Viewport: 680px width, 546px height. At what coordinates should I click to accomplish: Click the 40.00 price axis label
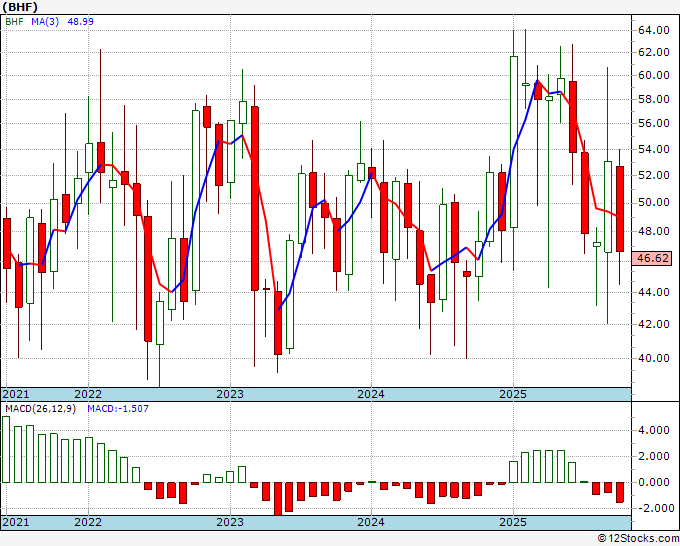pyautogui.click(x=654, y=358)
